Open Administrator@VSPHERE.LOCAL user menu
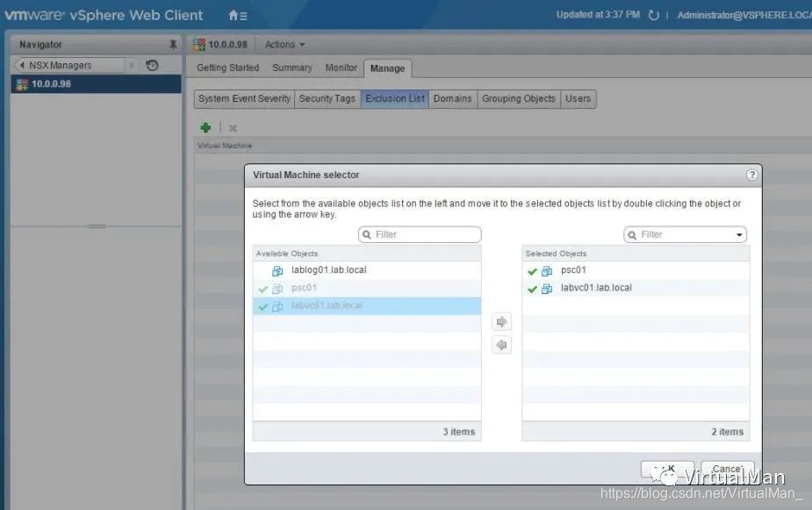Screen dimensions: 812x510 point(744,15)
